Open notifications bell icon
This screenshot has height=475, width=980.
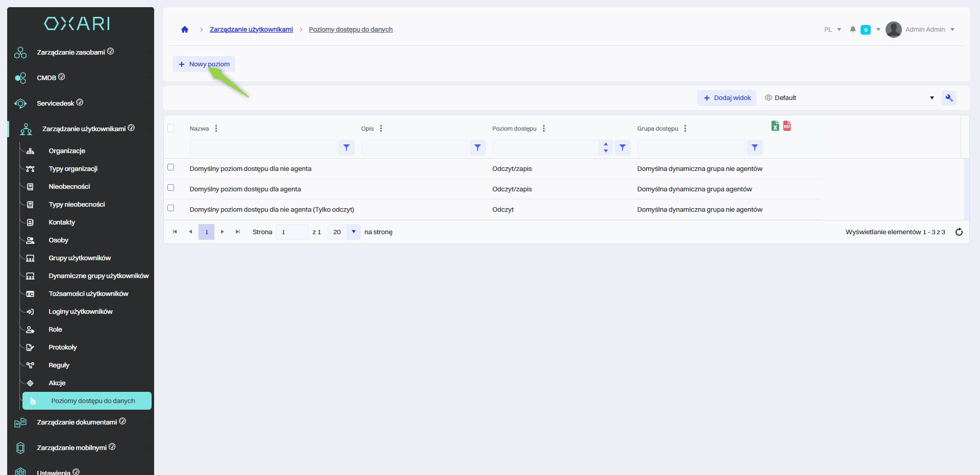coord(852,30)
